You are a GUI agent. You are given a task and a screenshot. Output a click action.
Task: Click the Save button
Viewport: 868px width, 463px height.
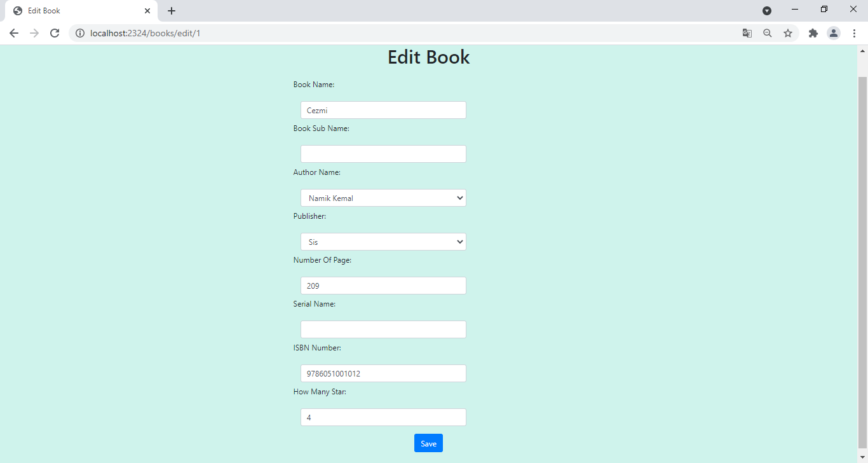[428, 443]
